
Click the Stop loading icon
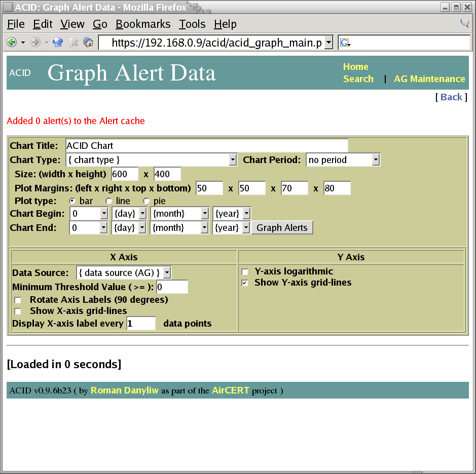(x=74, y=43)
